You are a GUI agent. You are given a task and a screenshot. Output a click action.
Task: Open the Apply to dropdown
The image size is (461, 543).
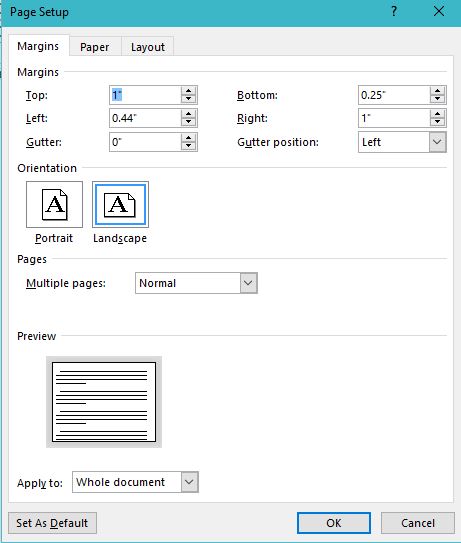tap(189, 482)
